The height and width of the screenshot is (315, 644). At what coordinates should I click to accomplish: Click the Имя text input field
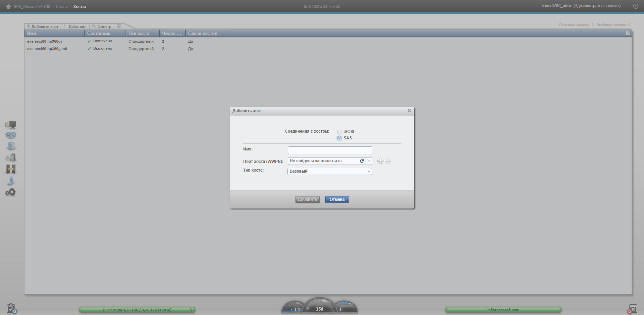click(330, 150)
